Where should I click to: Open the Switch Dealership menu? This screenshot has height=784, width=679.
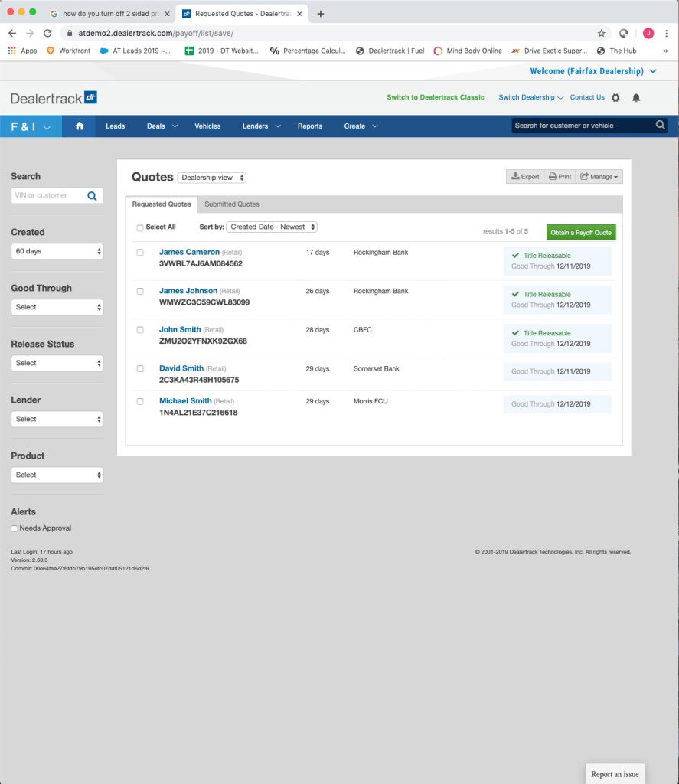[531, 97]
